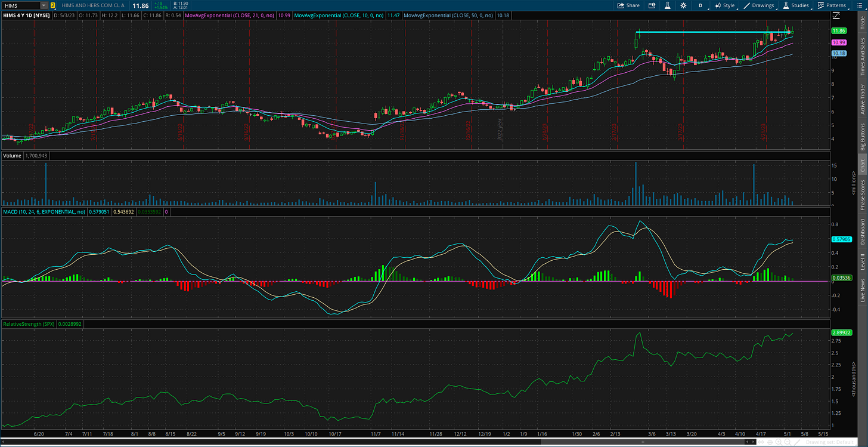Open the Phase Scores side tab
This screenshot has height=447, width=868.
click(862, 195)
